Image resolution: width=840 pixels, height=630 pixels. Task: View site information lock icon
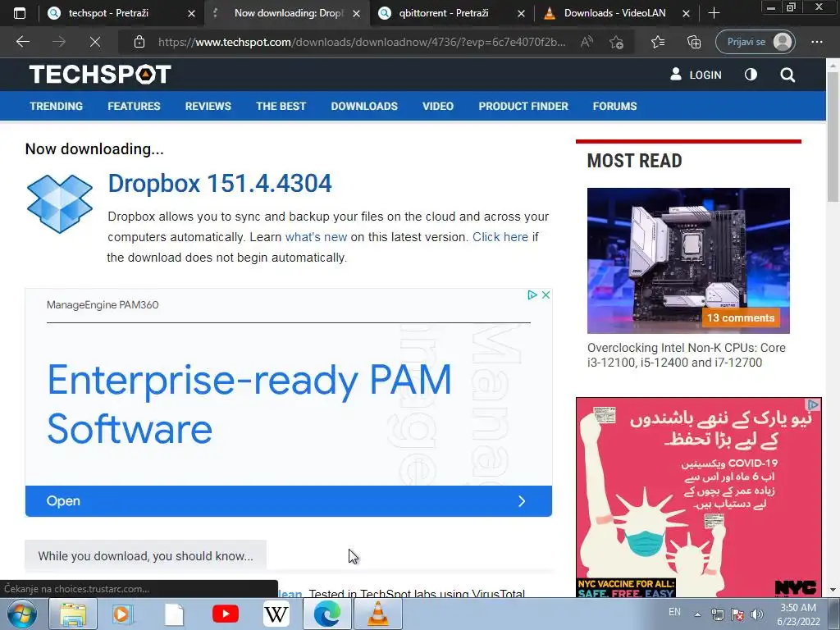139,42
